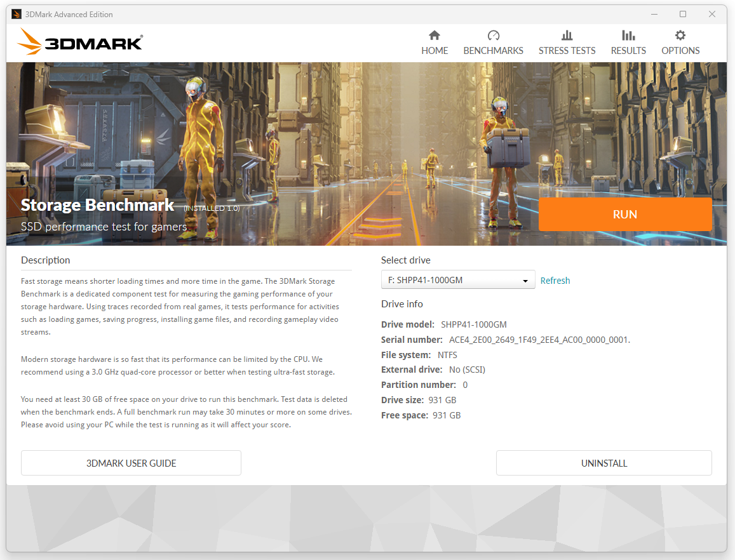Click the External drive No (SCSI) value
The image size is (735, 560).
(x=467, y=370)
